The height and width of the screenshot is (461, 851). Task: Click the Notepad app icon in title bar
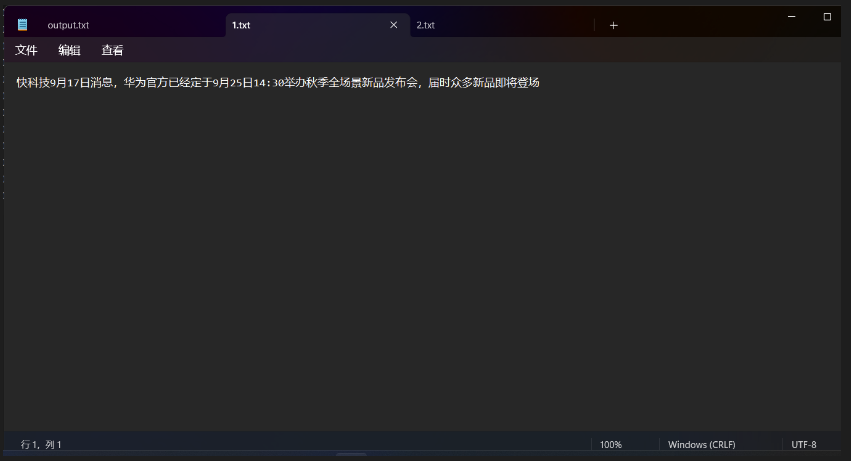[22, 24]
